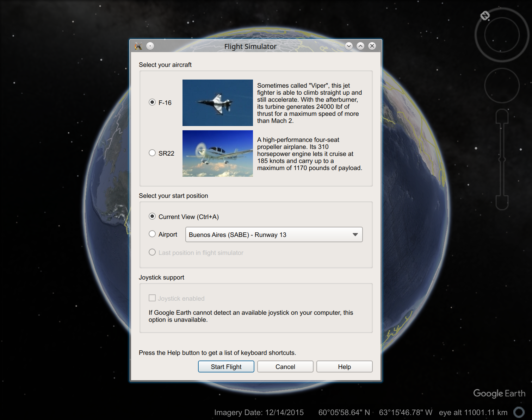
Task: Open the Help button for keyboard shortcuts
Action: point(345,366)
